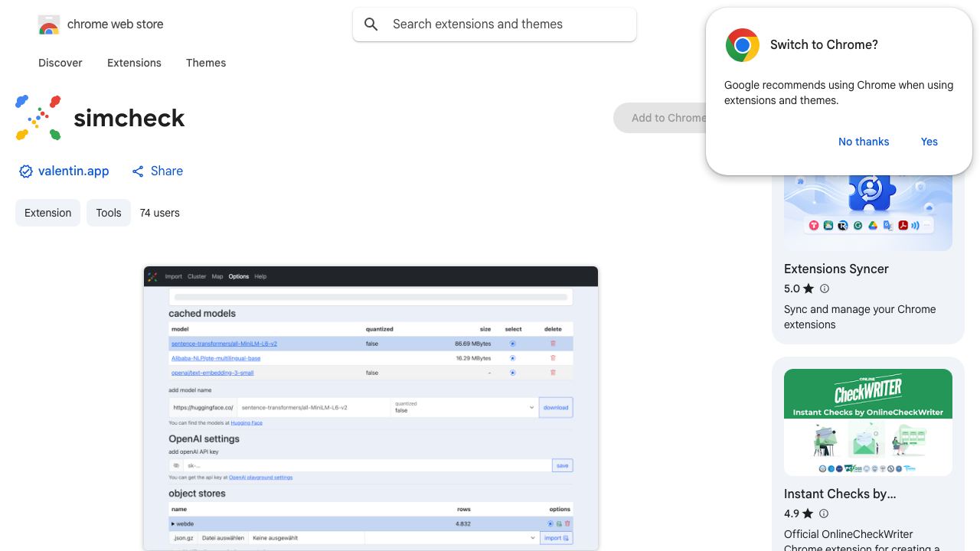Click the Share text link
Image resolution: width=980 pixels, height=551 pixels.
point(167,171)
